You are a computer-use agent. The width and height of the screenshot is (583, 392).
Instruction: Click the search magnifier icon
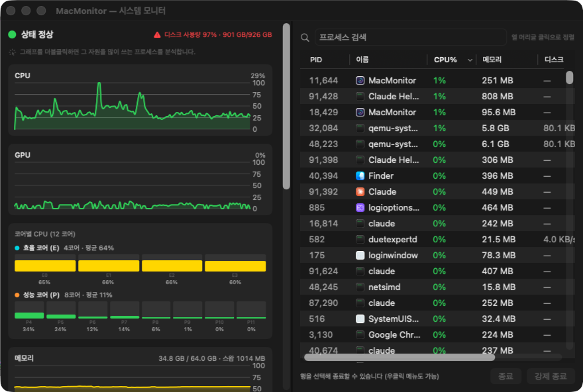click(x=305, y=38)
